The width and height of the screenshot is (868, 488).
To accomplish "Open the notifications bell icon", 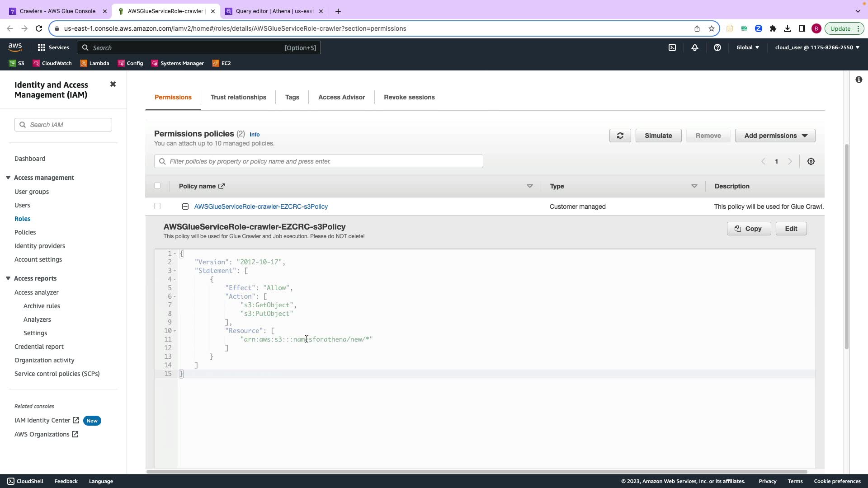I will (695, 47).
